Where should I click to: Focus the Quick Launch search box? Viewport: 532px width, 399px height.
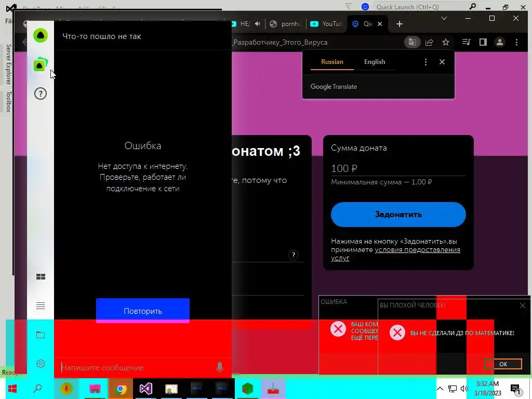point(421,7)
